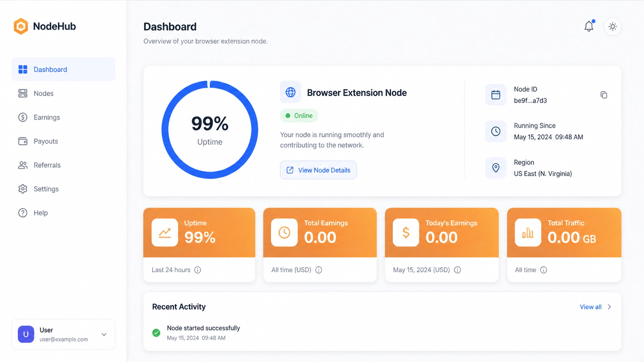Viewport: 644px width, 362px height.
Task: Click the bar chart icon in Total Traffic card
Action: 528,233
